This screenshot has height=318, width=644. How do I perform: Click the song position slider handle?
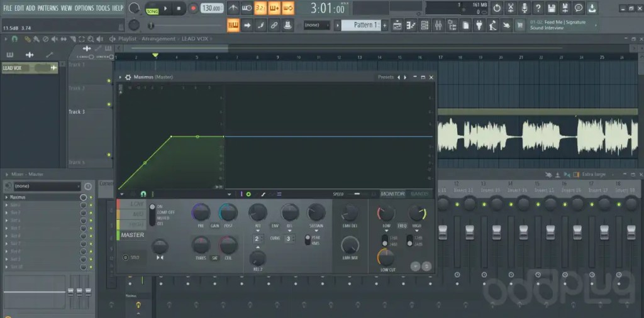151,26
